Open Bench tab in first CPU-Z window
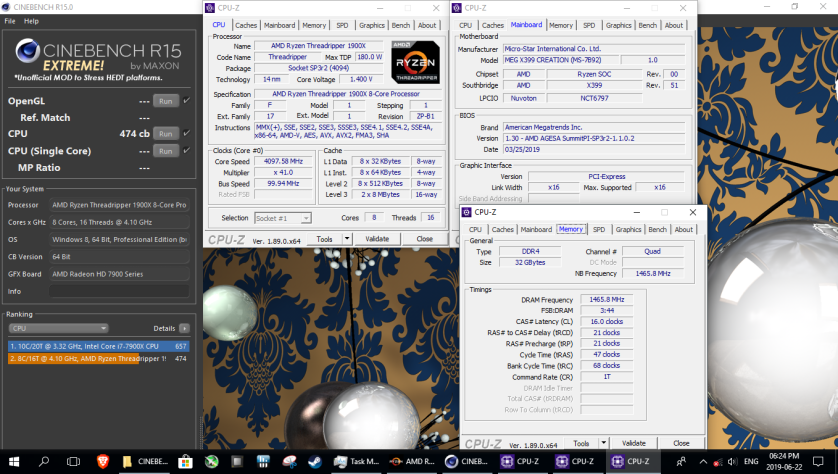Image resolution: width=838 pixels, height=474 pixels. [x=400, y=25]
